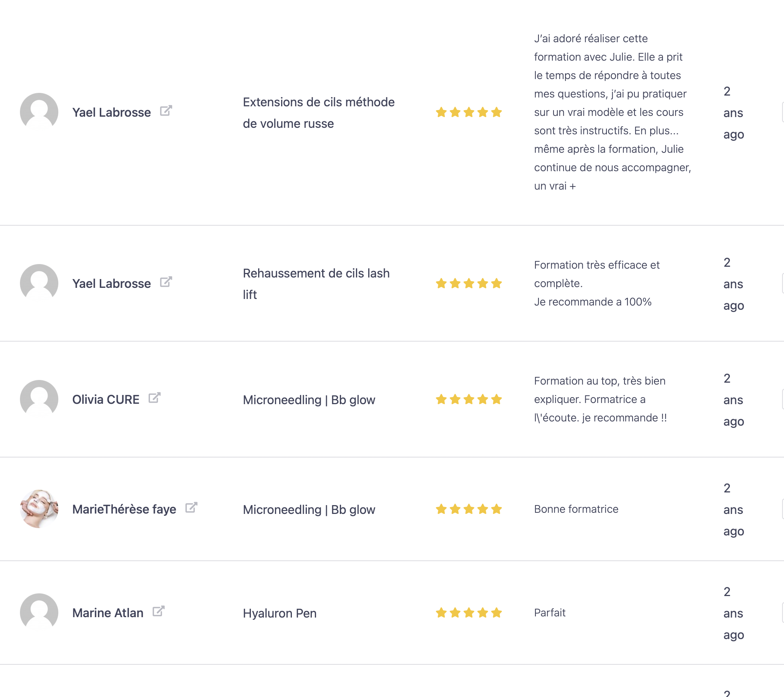
Task: Click MarieThérèse faye's profile photo
Action: pos(39,509)
